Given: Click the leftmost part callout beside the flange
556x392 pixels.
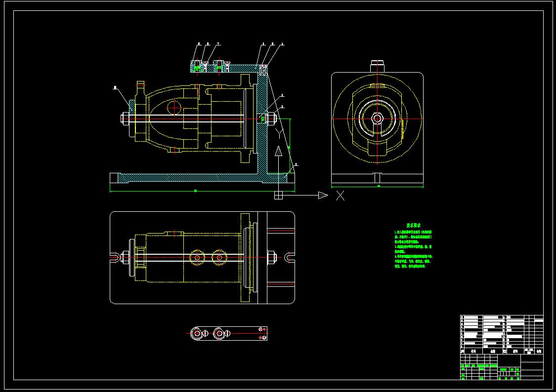Looking at the screenshot, I should pyautogui.click(x=115, y=87).
